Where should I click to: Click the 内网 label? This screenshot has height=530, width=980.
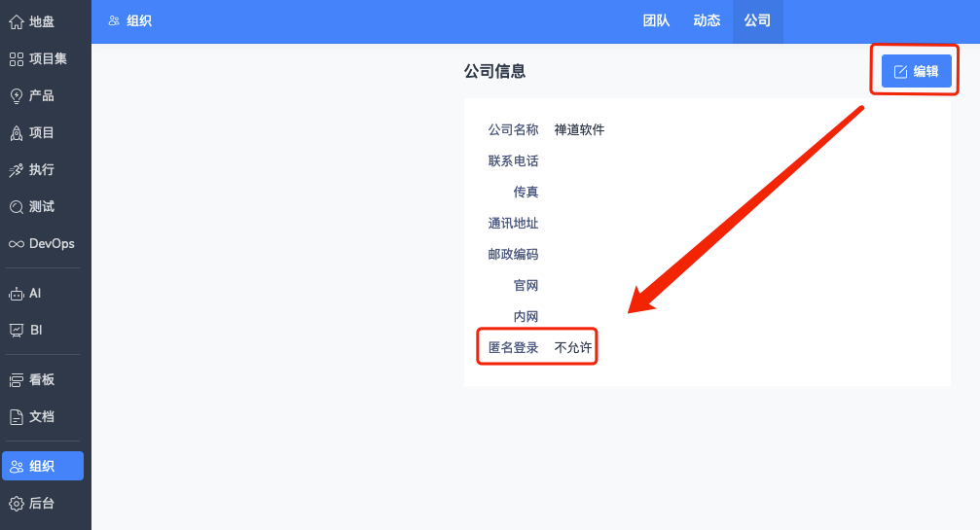tap(526, 317)
